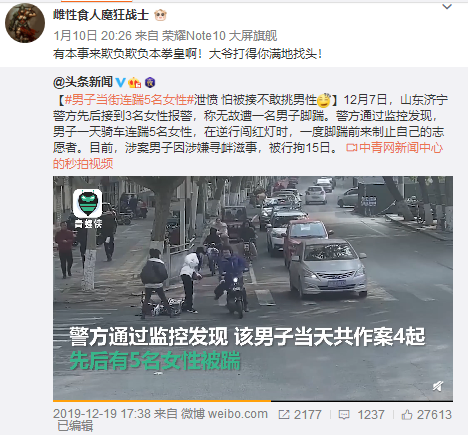The height and width of the screenshot is (435, 468).
Task: Click the blue verified V badge
Action: pyautogui.click(x=120, y=82)
